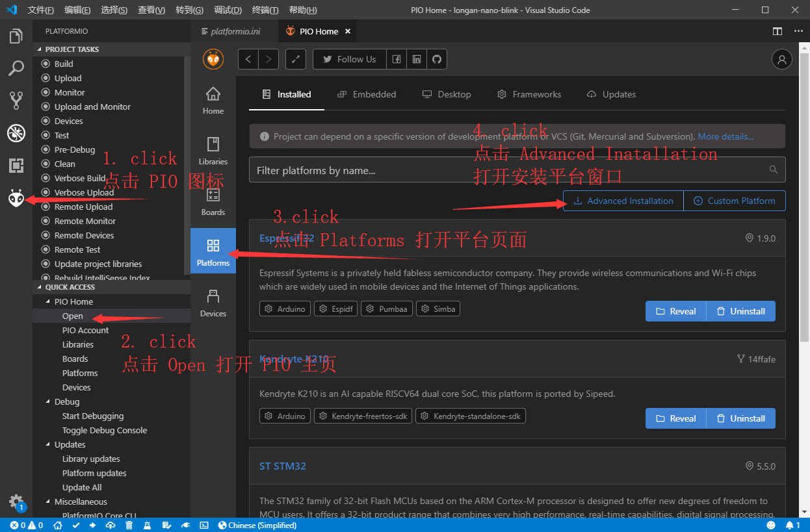The height and width of the screenshot is (532, 810).
Task: Click the Filter platforms by name field
Action: (517, 170)
